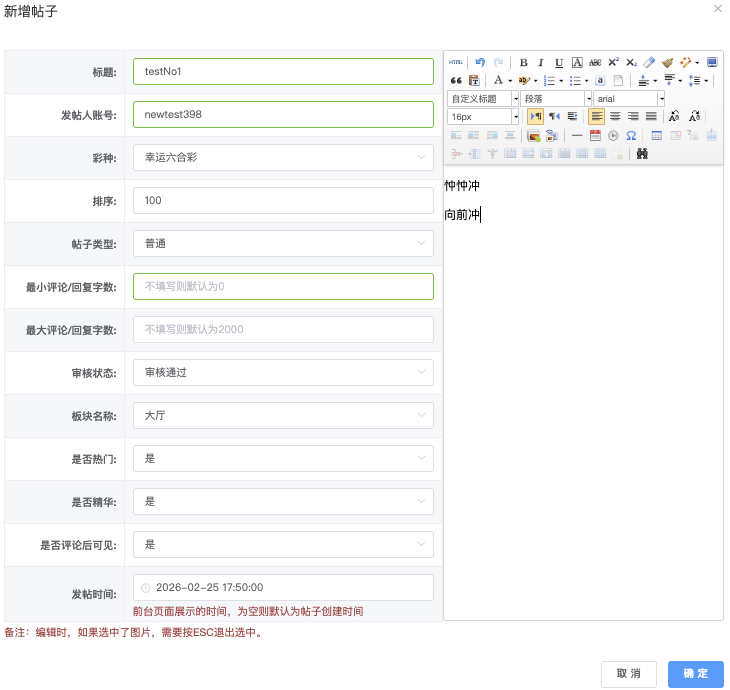
Task: Open search and replace binoculars tool
Action: click(x=642, y=154)
